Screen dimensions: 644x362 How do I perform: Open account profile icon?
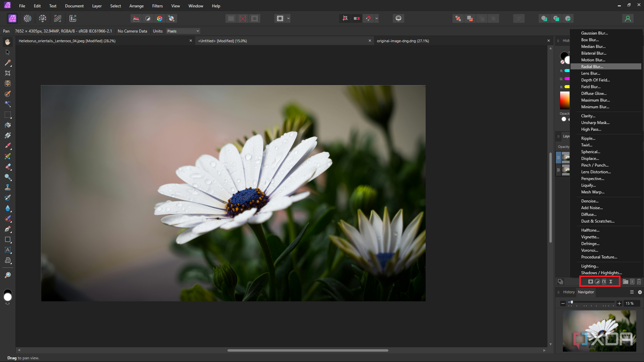click(628, 18)
